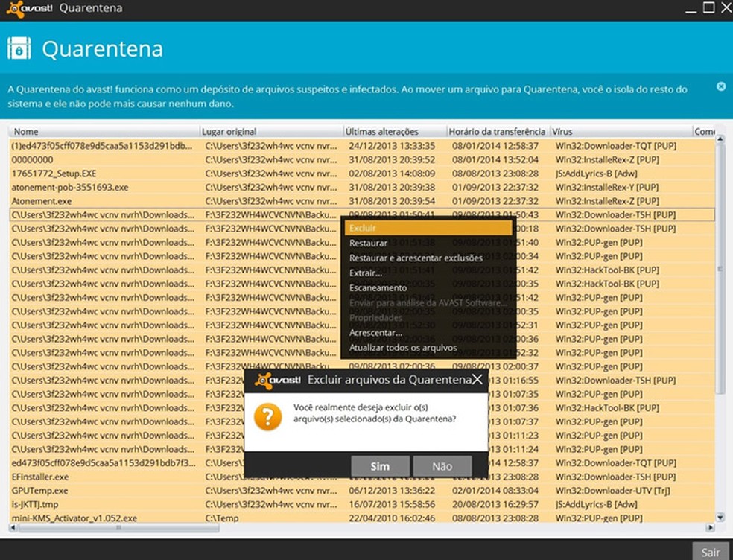Click the 02/01/2014 08:33:04 transfer time
This screenshot has width=733, height=560.
tap(495, 490)
